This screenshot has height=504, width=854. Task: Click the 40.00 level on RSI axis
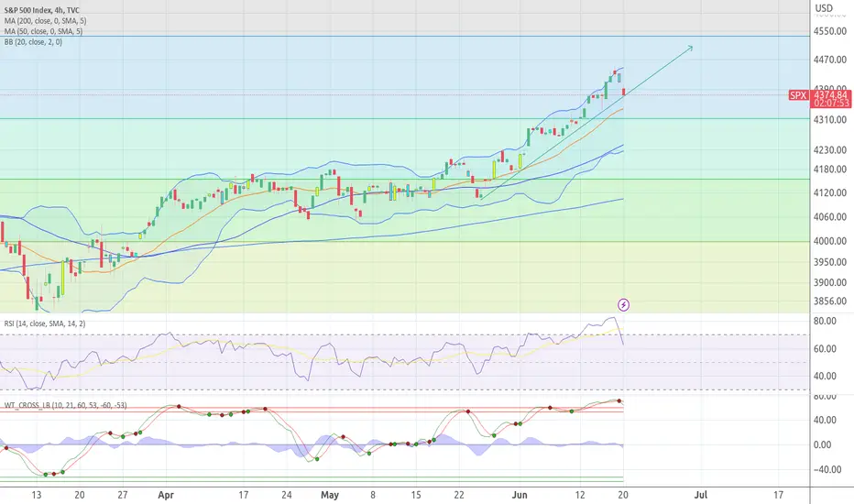tap(825, 376)
